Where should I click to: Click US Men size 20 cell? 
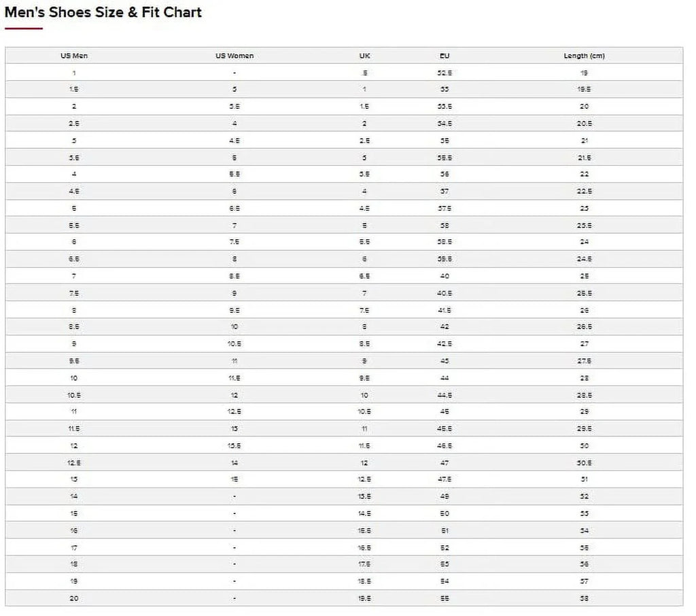tap(74, 599)
